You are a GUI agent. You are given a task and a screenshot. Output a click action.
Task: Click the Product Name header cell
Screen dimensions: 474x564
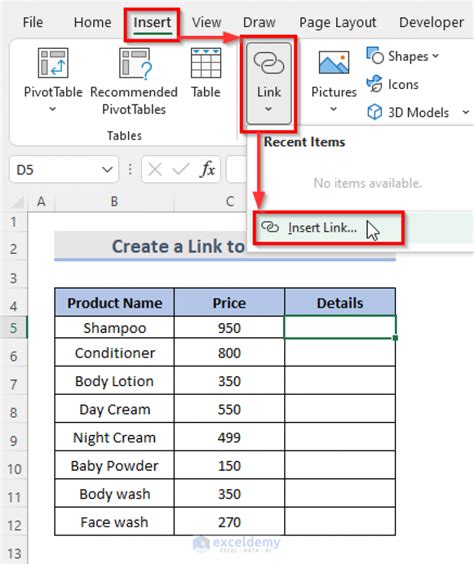click(114, 303)
